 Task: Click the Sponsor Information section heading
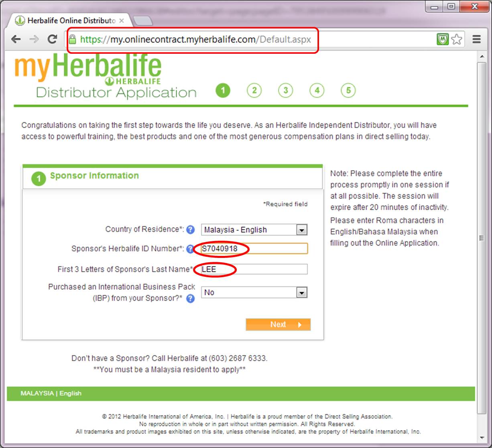94,176
